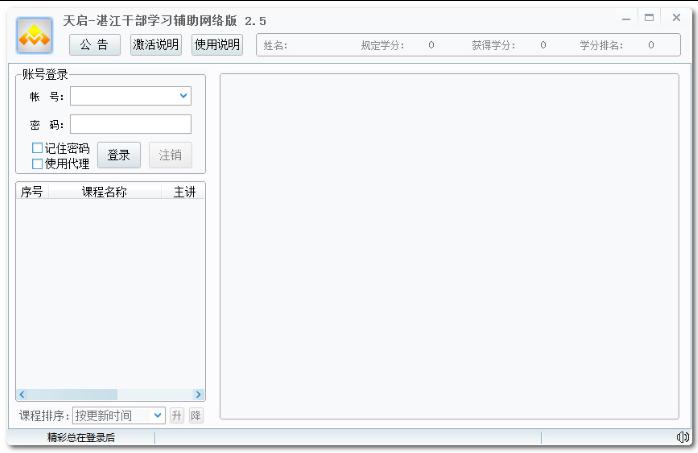Image resolution: width=698 pixels, height=453 pixels.
Task: Click left arrow of course list scrollbar
Action: click(22, 395)
